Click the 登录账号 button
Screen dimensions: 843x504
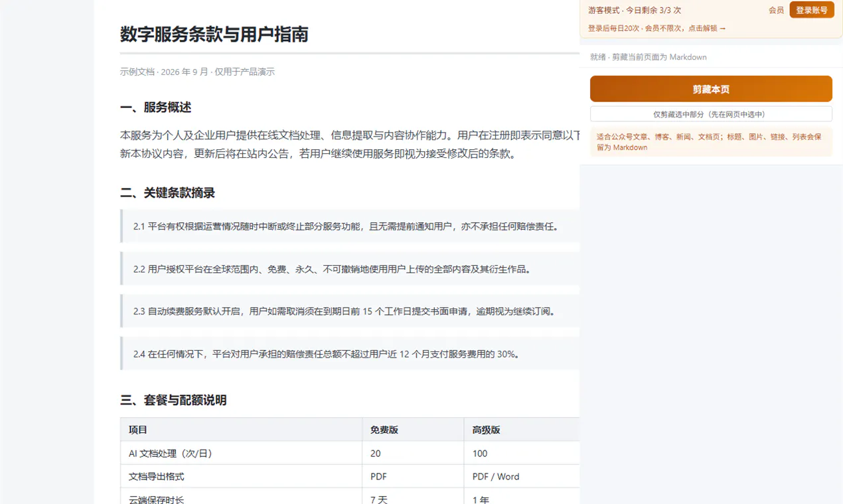812,10
